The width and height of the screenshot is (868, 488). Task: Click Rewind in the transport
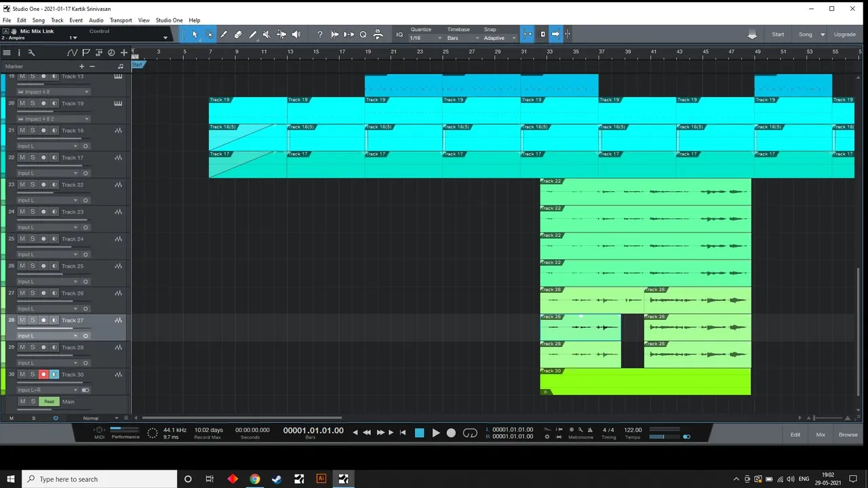point(367,432)
